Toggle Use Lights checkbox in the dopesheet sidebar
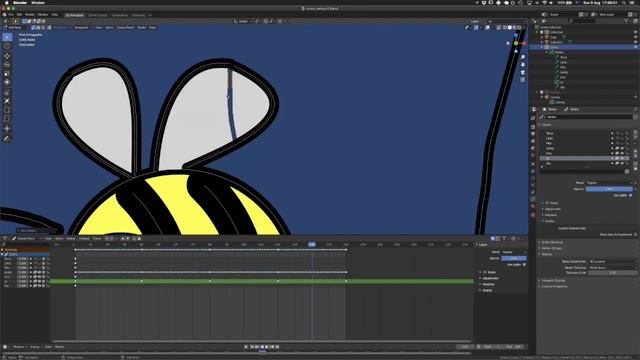 point(524,264)
